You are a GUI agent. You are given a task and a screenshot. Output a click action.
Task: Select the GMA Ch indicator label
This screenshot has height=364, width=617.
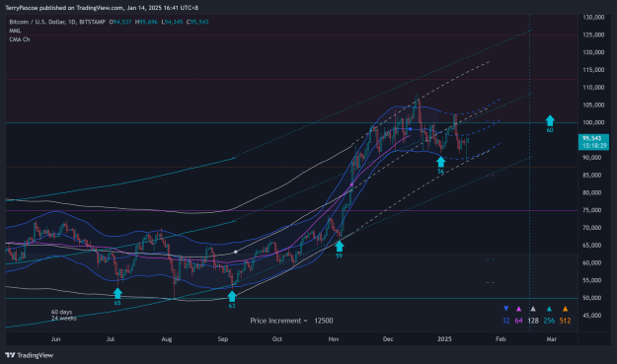(20, 39)
